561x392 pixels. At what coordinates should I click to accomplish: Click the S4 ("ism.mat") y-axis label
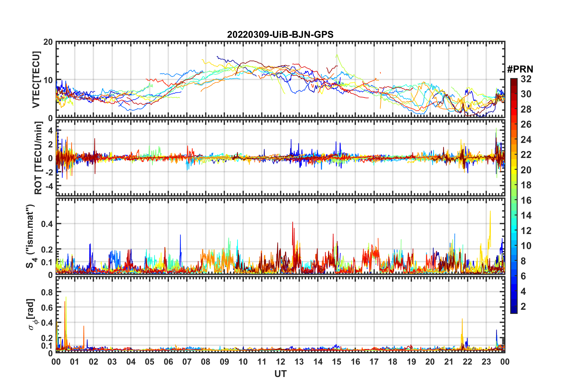31,236
